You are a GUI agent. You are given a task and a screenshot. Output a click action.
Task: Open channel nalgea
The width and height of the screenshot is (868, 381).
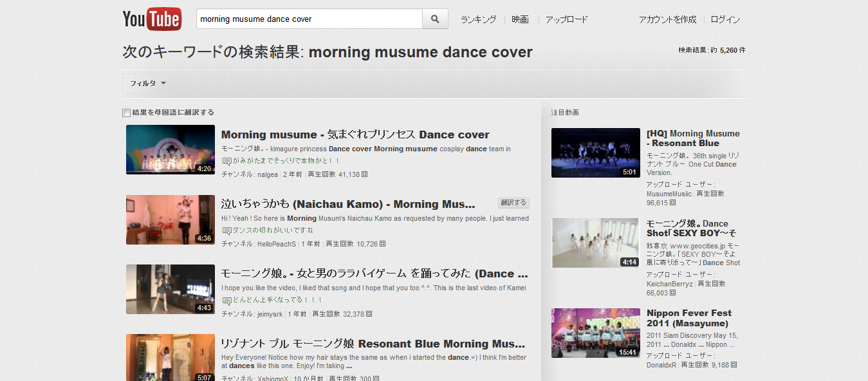pyautogui.click(x=267, y=174)
